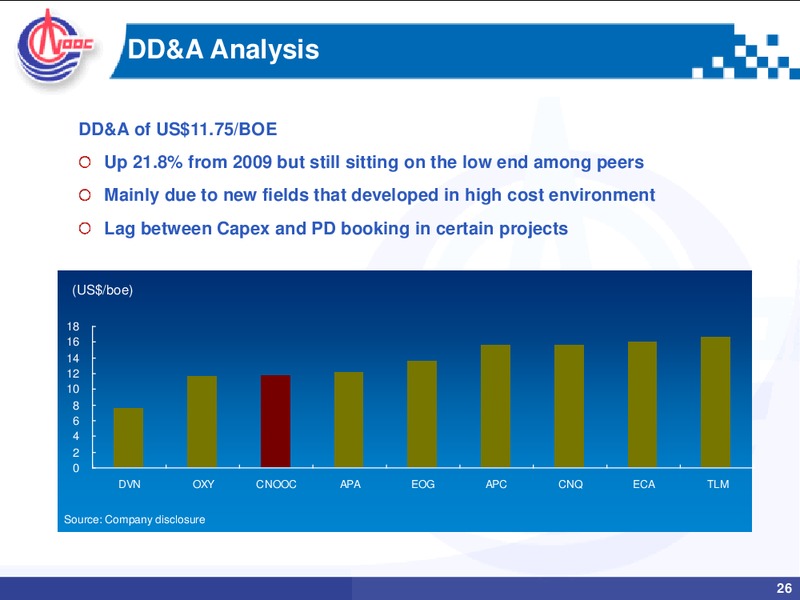The width and height of the screenshot is (800, 600).
Task: Click the CNOOC logo
Action: [x=55, y=46]
